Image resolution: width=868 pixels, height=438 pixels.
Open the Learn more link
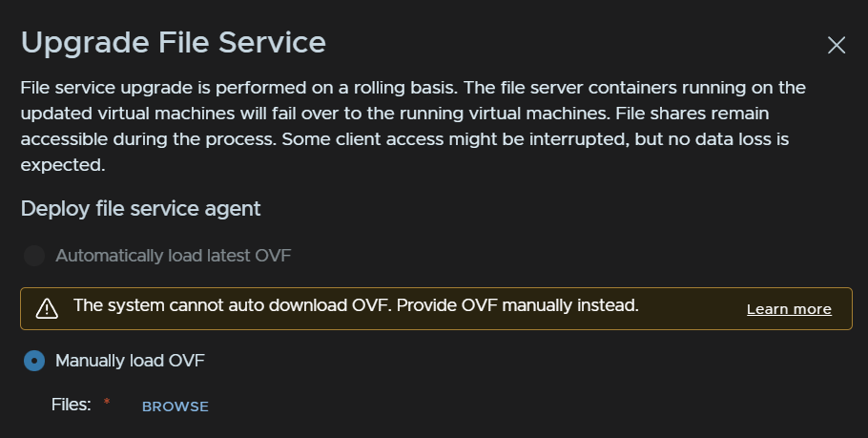[789, 309]
